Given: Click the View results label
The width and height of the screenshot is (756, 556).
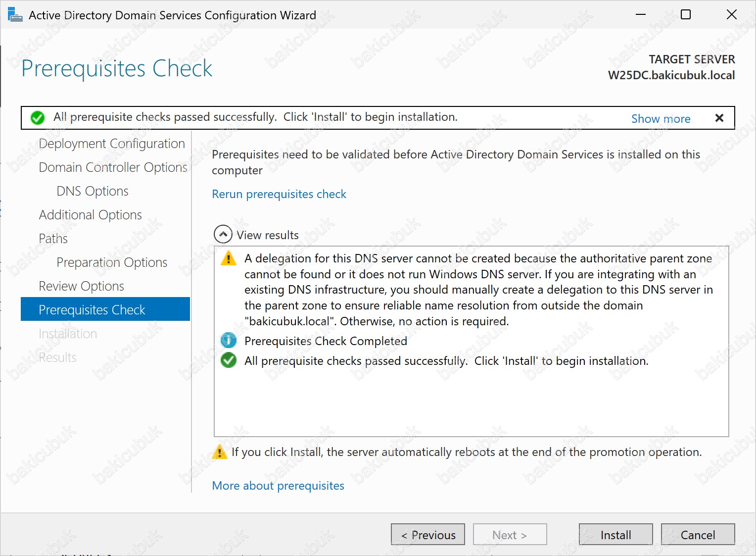Looking at the screenshot, I should (268, 235).
